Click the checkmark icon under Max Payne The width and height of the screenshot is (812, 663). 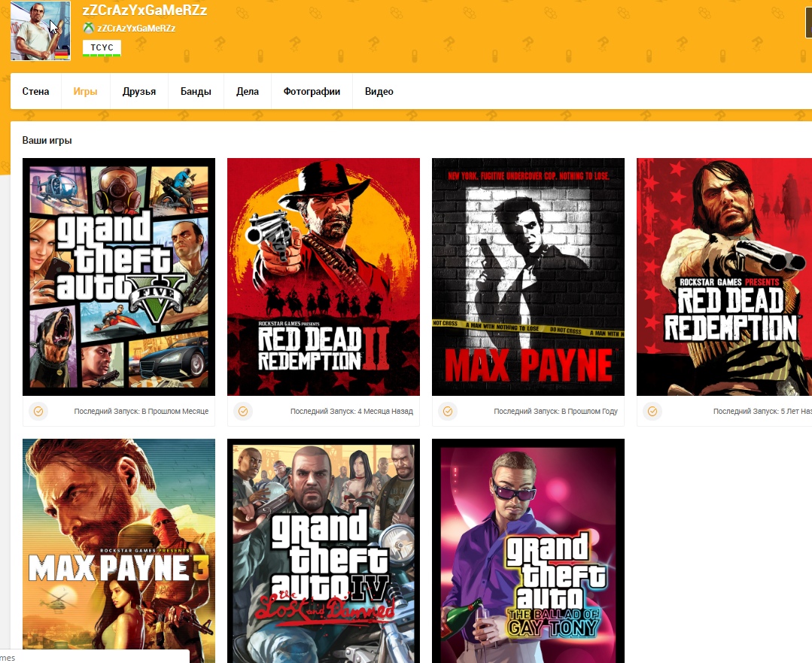point(448,411)
